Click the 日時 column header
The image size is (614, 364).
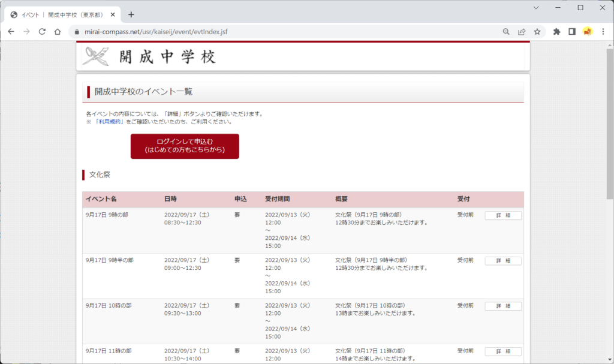pos(170,199)
